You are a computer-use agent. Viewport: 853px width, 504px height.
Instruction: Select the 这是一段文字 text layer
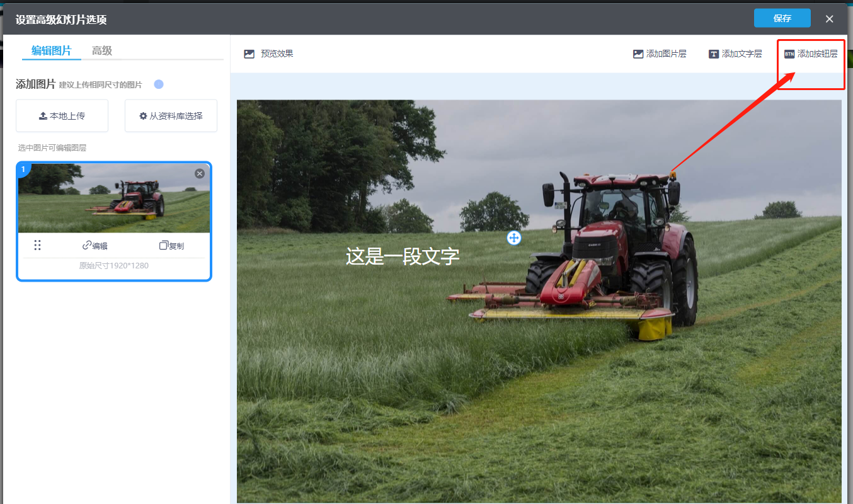tap(403, 256)
